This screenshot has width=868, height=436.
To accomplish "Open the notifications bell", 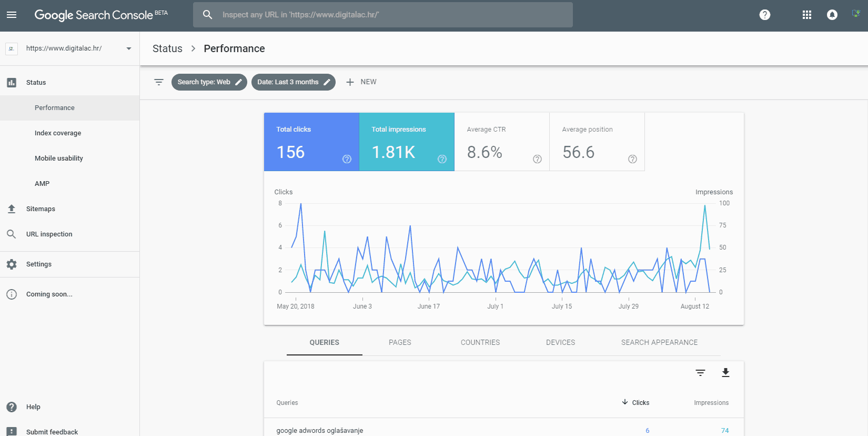I will [x=832, y=15].
